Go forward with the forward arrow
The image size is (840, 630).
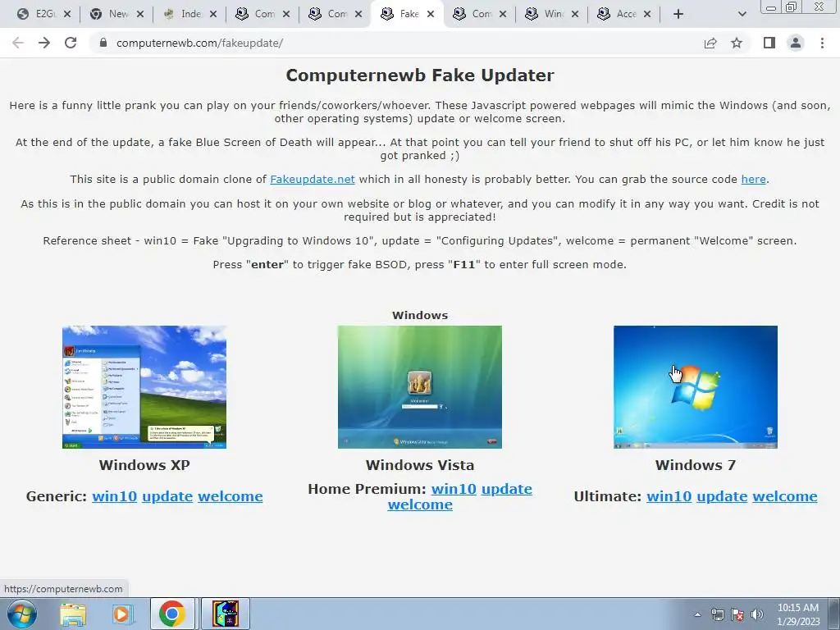click(x=44, y=43)
